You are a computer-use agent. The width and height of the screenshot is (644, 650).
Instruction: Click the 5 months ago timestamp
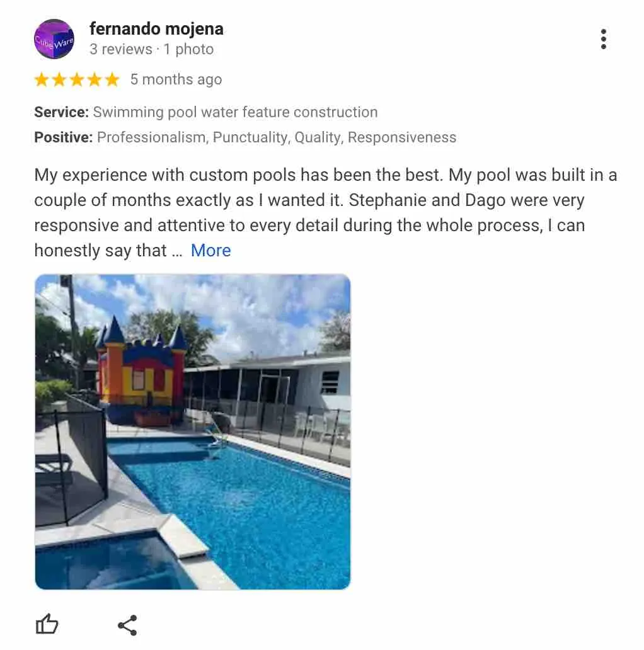176,79
